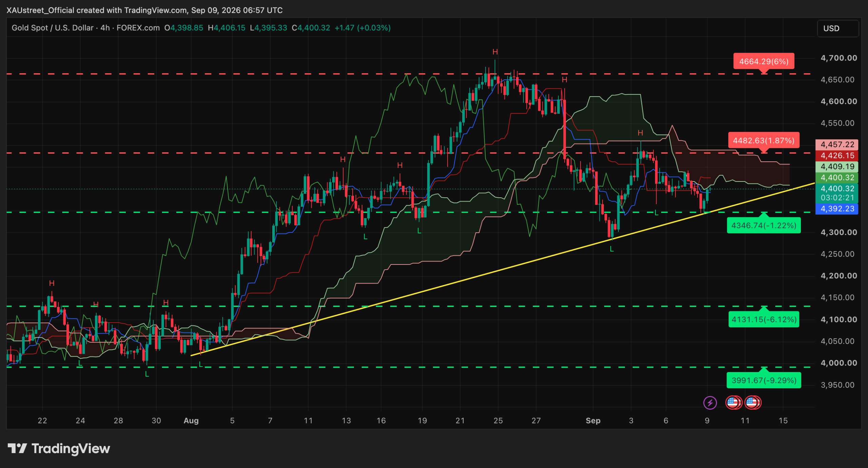The height and width of the screenshot is (468, 868).
Task: Click the 4,426.15 red price tag
Action: pyautogui.click(x=837, y=156)
